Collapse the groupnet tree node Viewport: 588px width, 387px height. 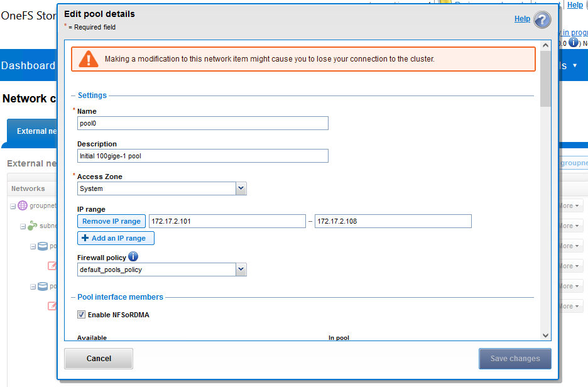click(x=13, y=206)
